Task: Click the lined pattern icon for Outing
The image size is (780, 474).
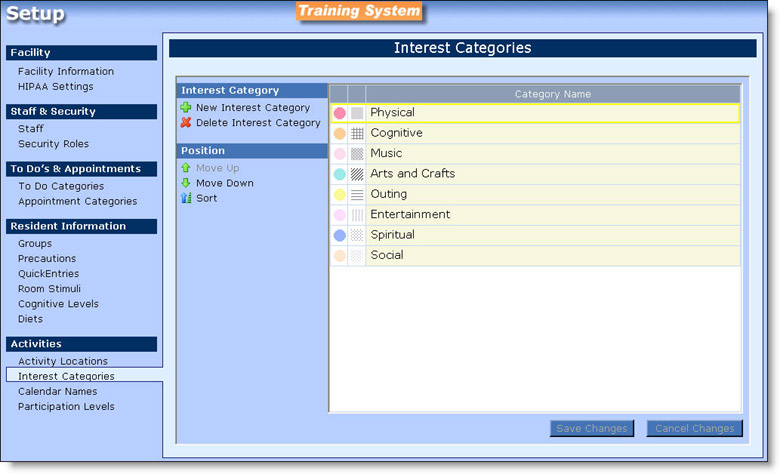Action: point(357,195)
